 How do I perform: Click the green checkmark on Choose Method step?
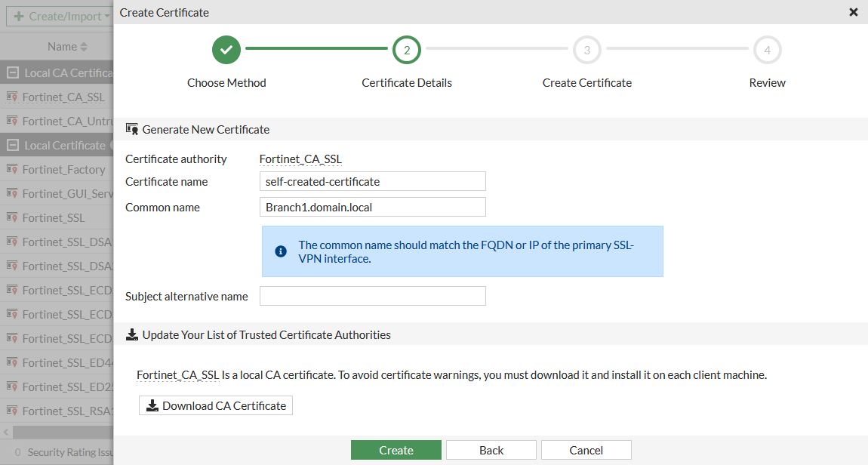(x=226, y=49)
